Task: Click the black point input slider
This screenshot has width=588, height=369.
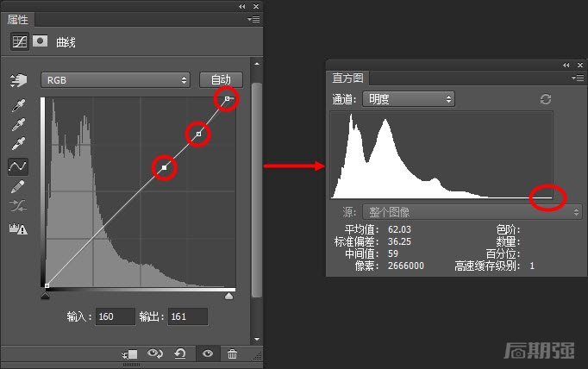Action: [x=45, y=296]
